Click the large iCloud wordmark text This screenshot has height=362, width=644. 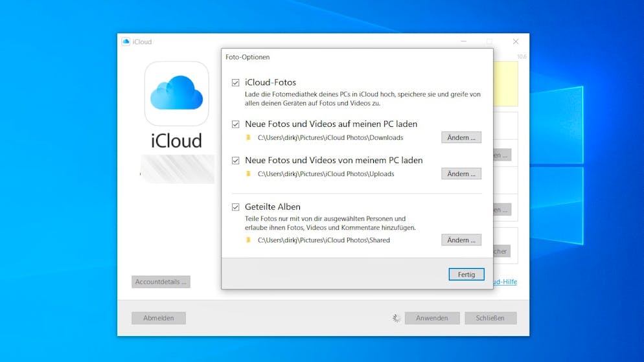(177, 141)
